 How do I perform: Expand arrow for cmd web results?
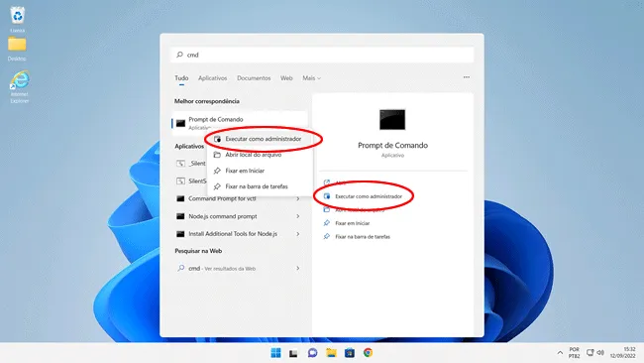298,269
